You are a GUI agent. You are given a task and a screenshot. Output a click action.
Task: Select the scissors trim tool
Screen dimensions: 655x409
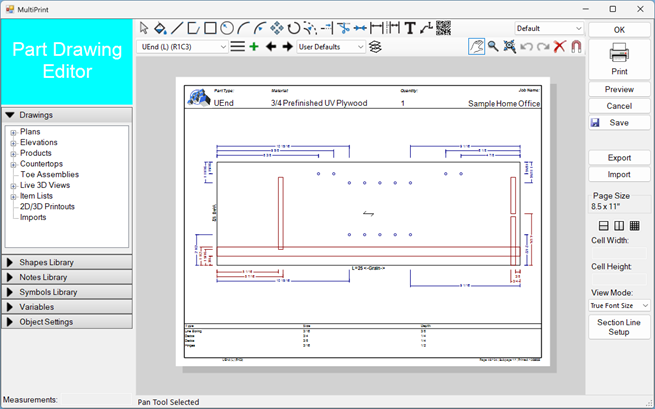pyautogui.click(x=343, y=28)
